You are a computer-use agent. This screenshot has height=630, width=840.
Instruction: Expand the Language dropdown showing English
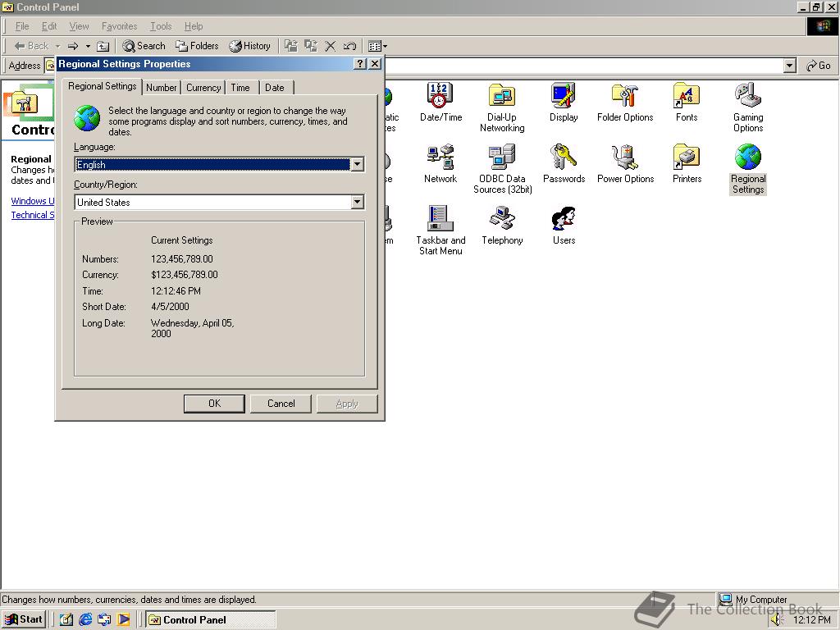coord(358,164)
